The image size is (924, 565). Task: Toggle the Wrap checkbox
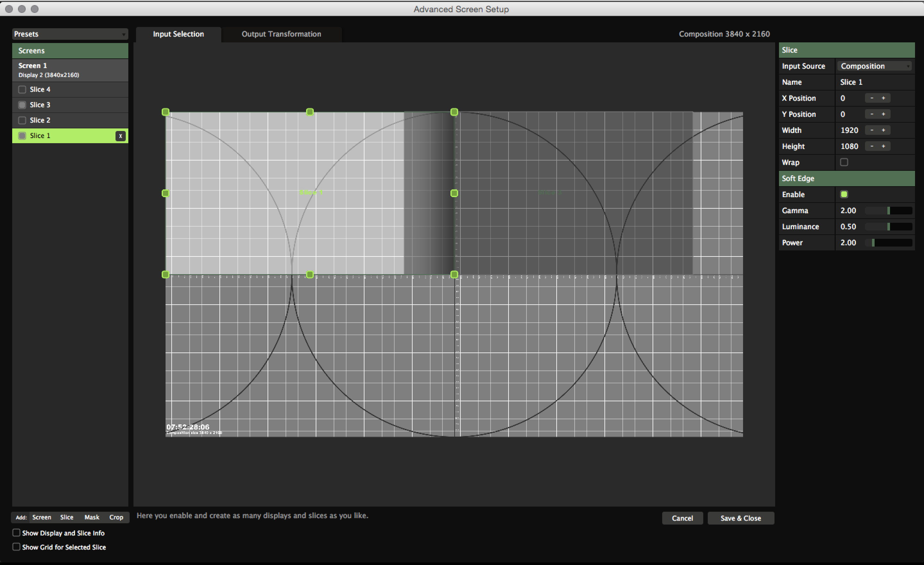coord(844,162)
